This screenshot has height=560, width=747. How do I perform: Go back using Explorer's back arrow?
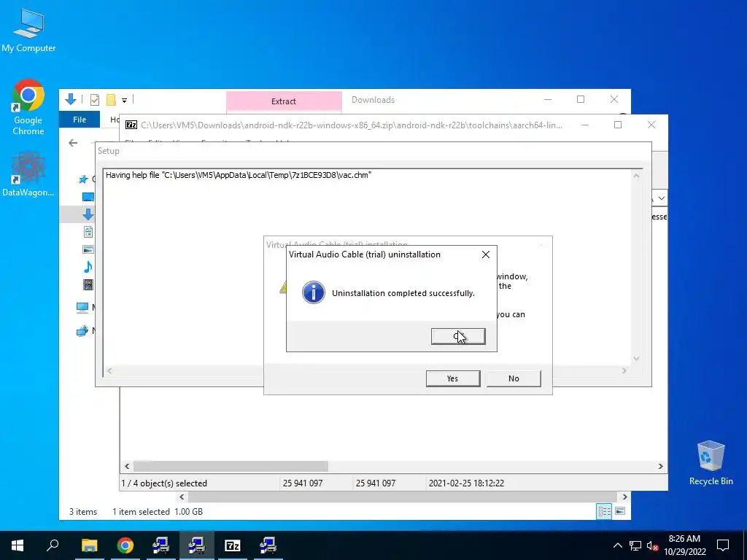tap(73, 143)
